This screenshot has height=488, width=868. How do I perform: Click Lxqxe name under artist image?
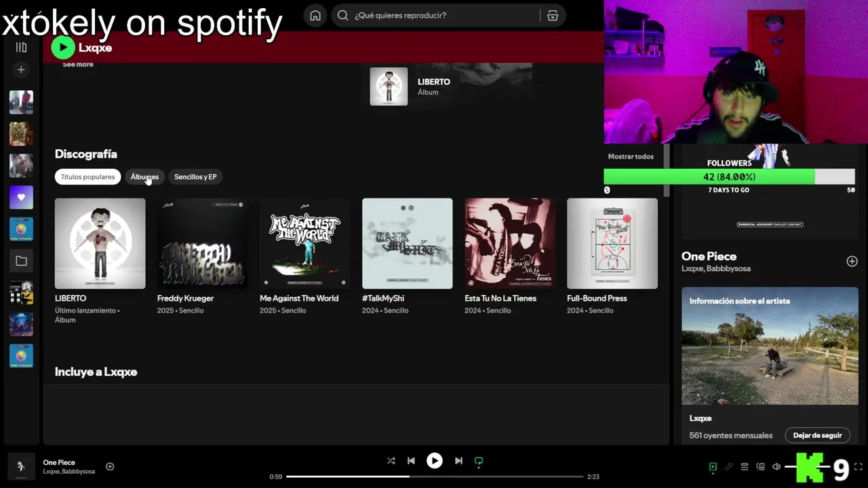tap(701, 418)
